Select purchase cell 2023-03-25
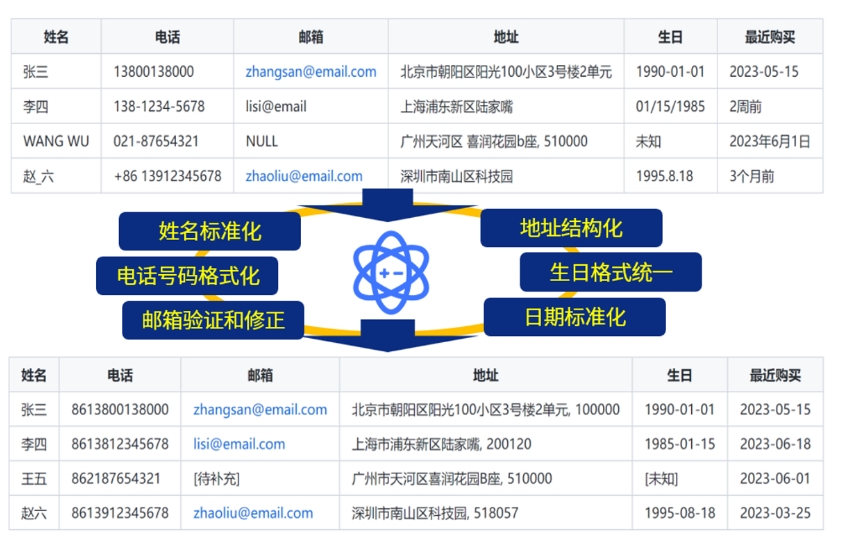Image resolution: width=841 pixels, height=544 pixels. click(776, 513)
